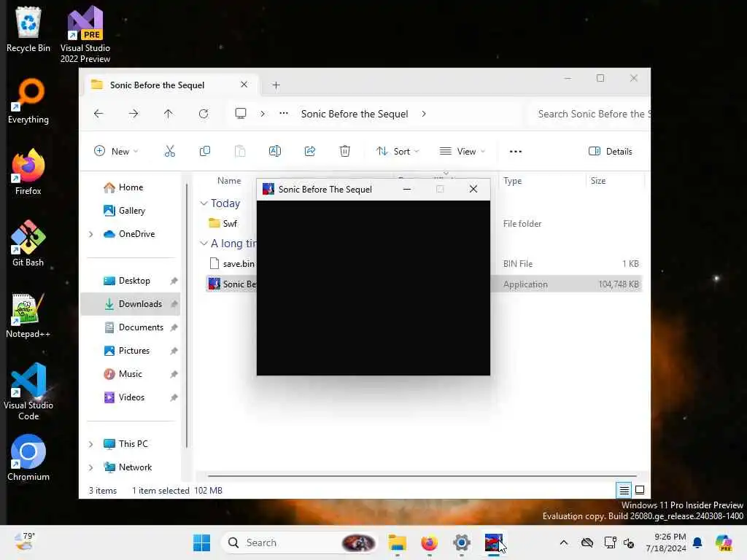
Task: Launch Chromium from the desktop
Action: click(x=28, y=458)
